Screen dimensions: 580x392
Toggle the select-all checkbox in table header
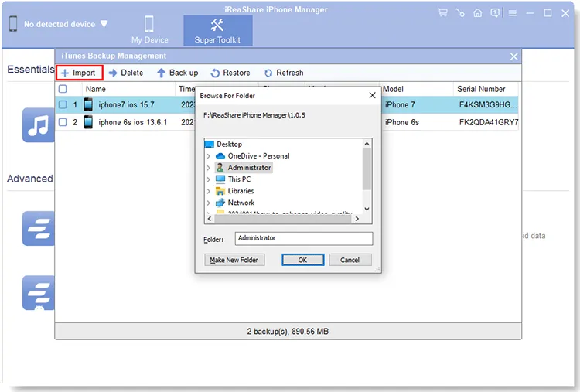tap(63, 89)
